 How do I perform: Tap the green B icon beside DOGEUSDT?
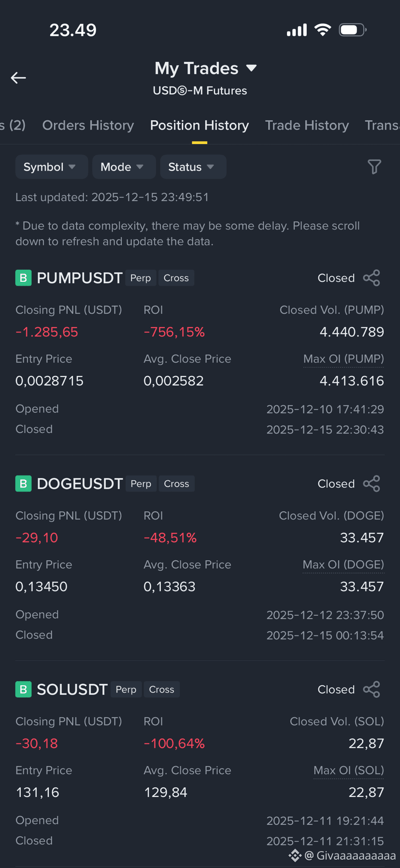23,484
